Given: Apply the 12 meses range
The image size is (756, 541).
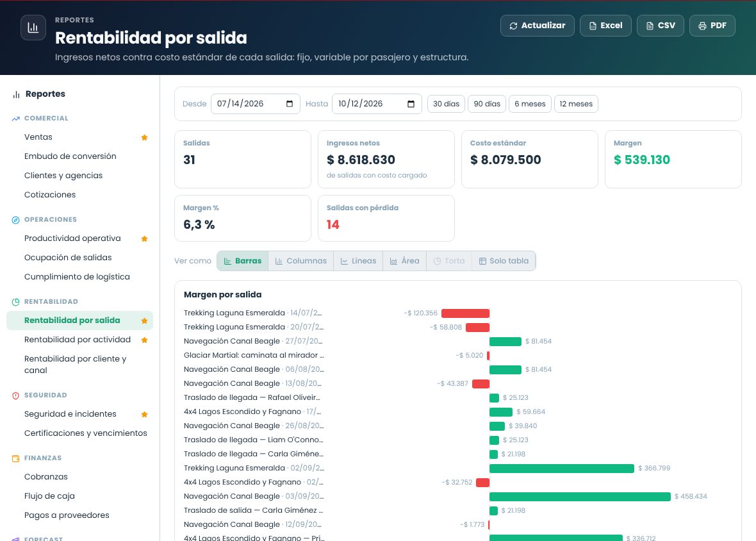Looking at the screenshot, I should tap(576, 104).
